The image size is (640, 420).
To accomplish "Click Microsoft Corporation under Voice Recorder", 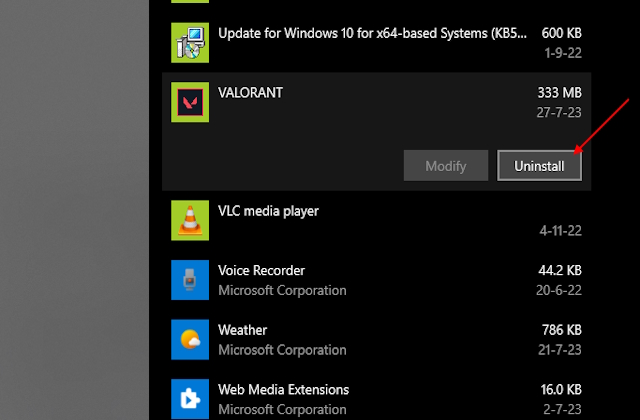I will [282, 290].
